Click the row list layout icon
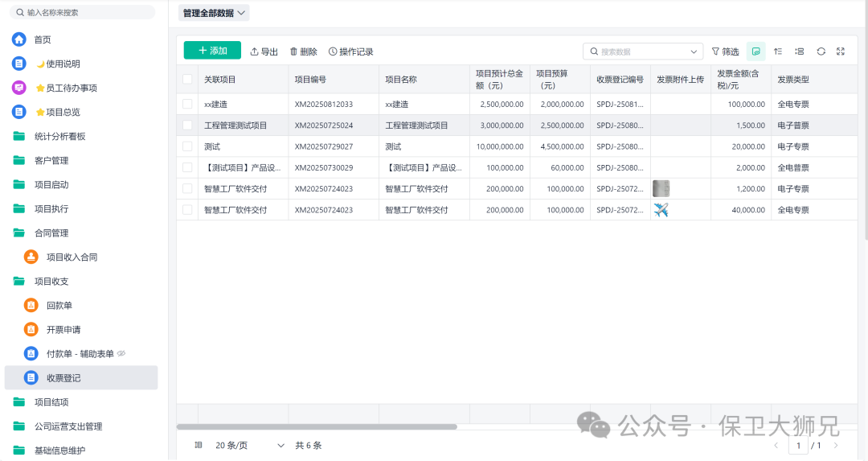 coord(800,51)
